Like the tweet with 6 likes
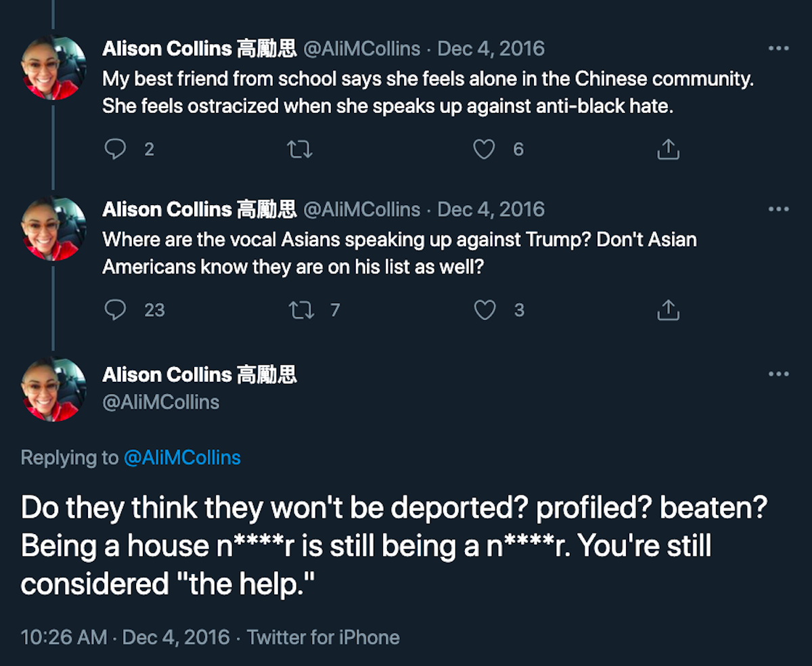812x666 pixels. pos(484,149)
